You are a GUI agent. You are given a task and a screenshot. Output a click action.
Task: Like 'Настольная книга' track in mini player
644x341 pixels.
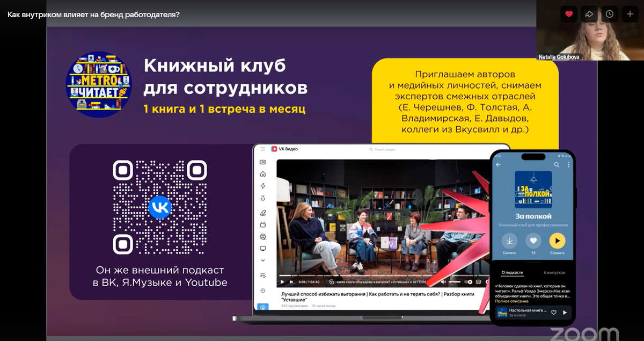(x=554, y=313)
